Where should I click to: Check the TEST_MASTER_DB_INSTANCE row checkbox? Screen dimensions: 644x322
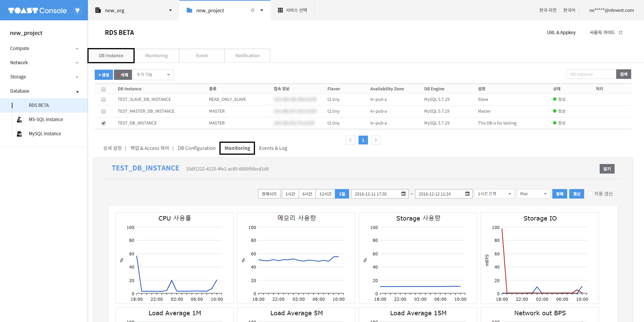(x=103, y=111)
